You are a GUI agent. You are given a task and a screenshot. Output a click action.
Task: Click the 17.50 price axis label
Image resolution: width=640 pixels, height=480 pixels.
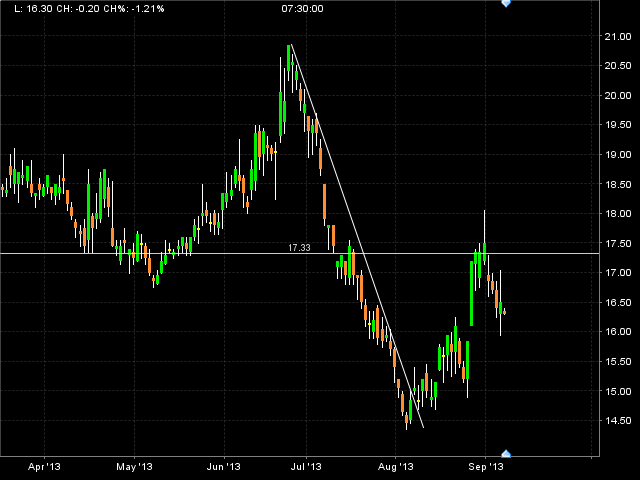[x=618, y=244]
